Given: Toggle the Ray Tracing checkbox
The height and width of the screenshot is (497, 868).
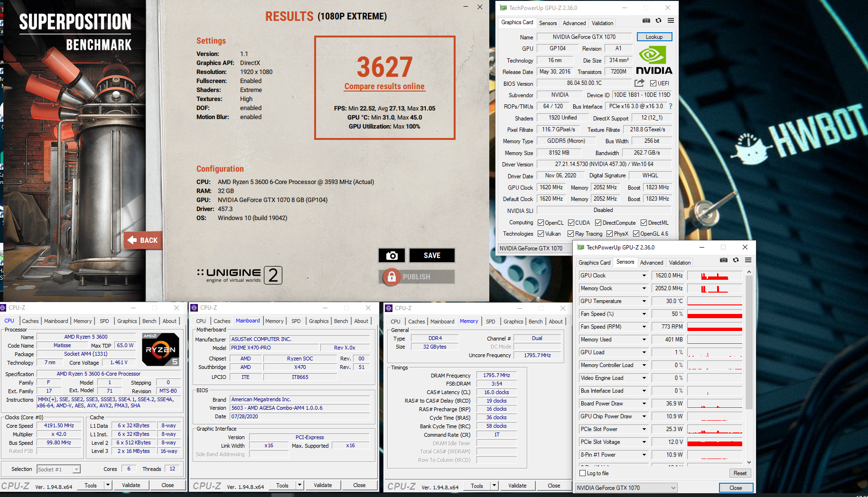Looking at the screenshot, I should [571, 234].
